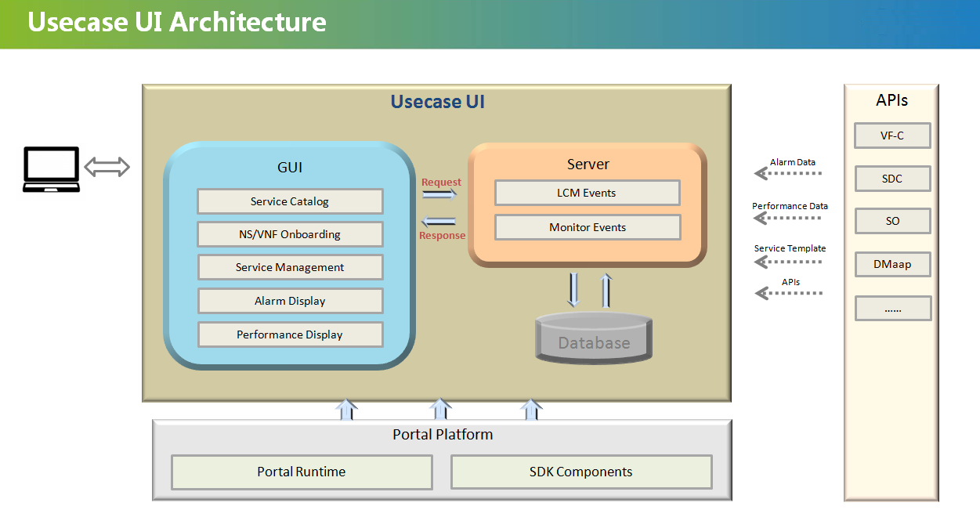Click the VF-C API box

tap(892, 136)
